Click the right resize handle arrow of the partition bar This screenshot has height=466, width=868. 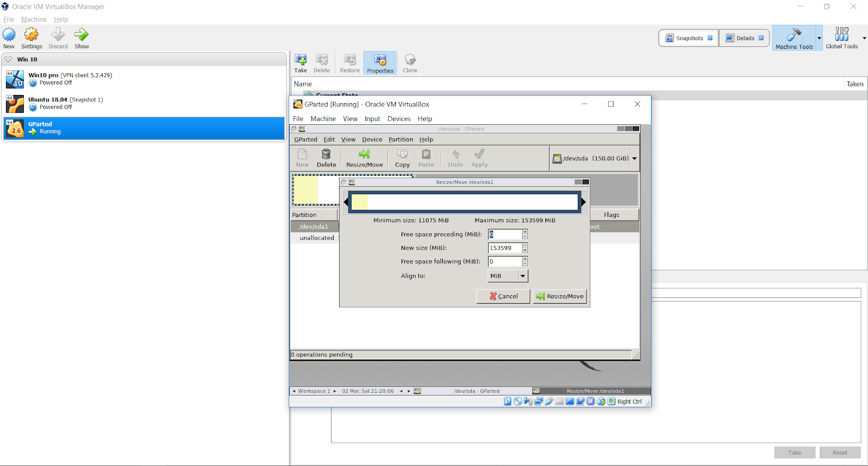coord(583,202)
